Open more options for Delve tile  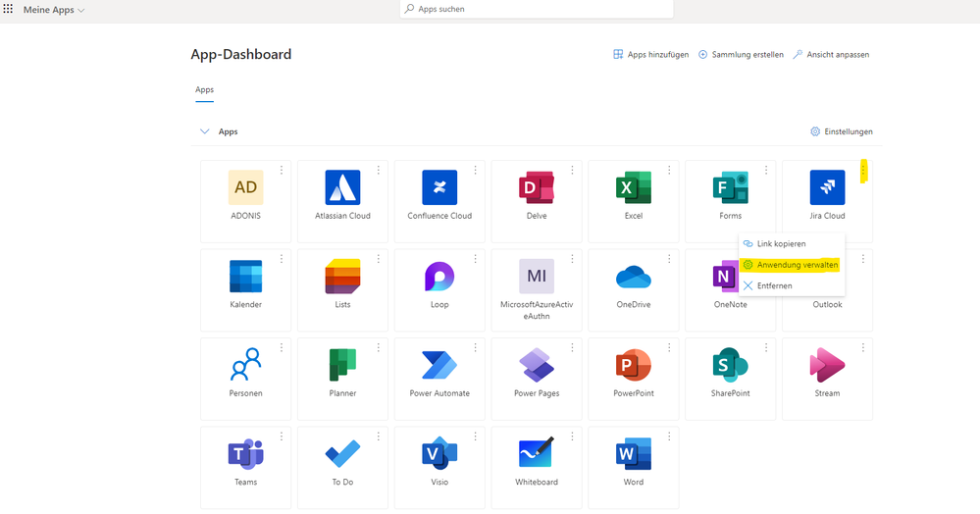(572, 170)
